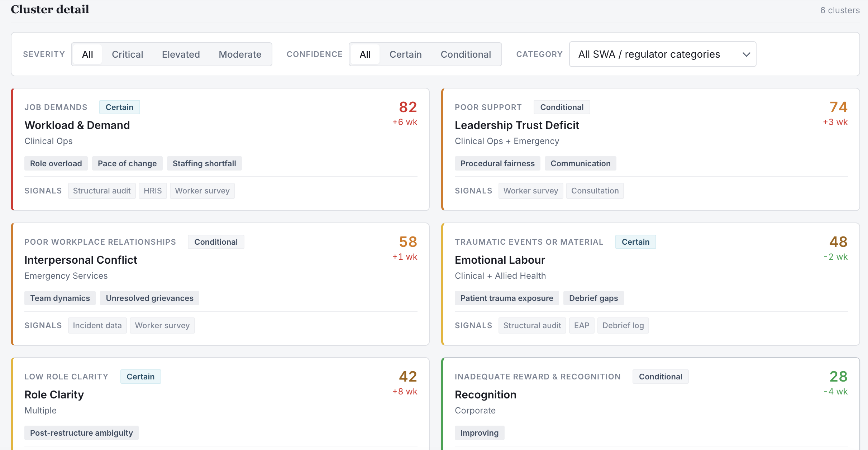Screen dimensions: 868x450
Task: Select the All confidence filter
Action: (365, 54)
